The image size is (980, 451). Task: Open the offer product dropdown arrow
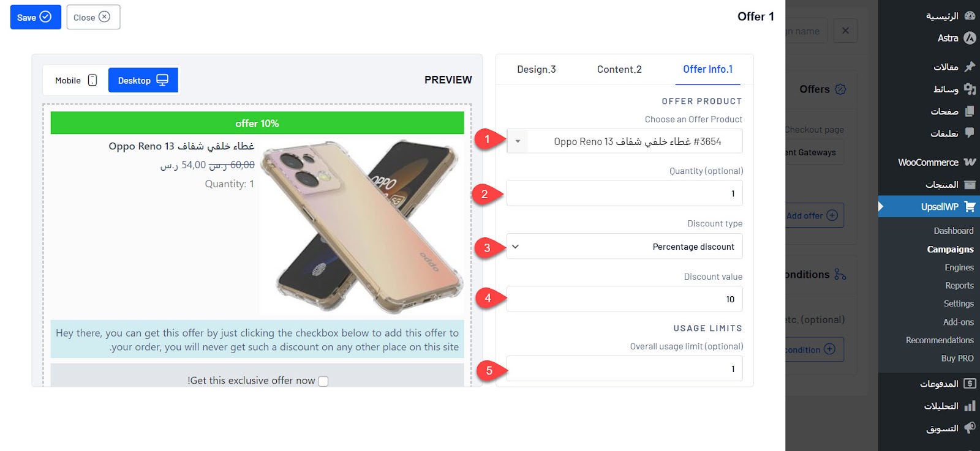(x=518, y=141)
